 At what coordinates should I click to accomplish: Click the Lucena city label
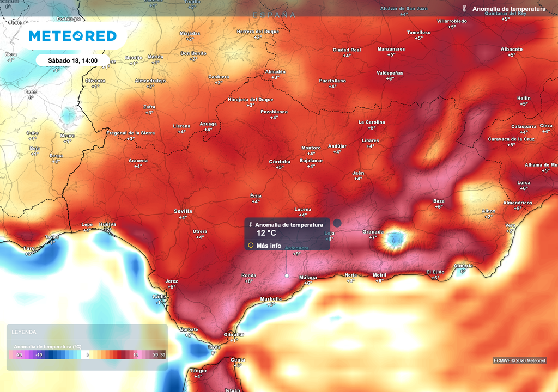303,209
